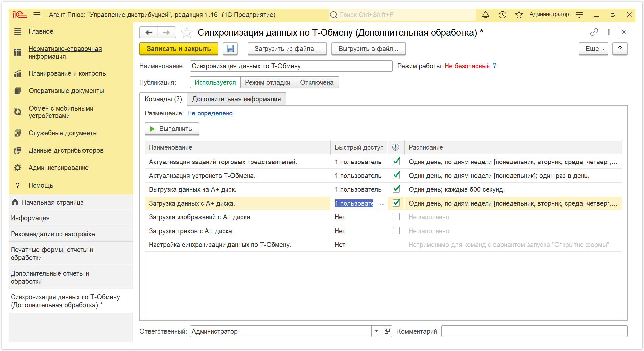
Task: Open Нормативно-справочная информация section
Action: tap(65, 53)
